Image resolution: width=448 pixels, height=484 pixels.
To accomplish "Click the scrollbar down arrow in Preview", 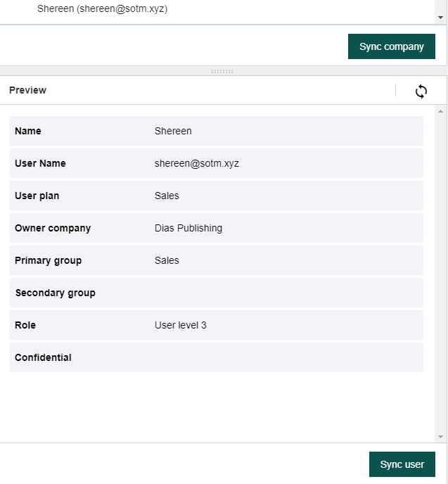I will point(441,437).
